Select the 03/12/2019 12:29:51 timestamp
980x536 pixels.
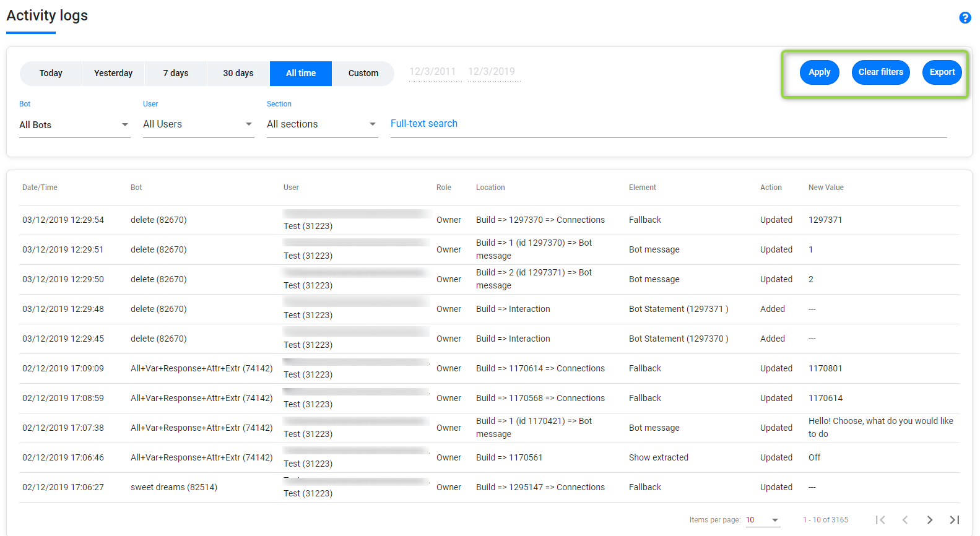click(63, 249)
